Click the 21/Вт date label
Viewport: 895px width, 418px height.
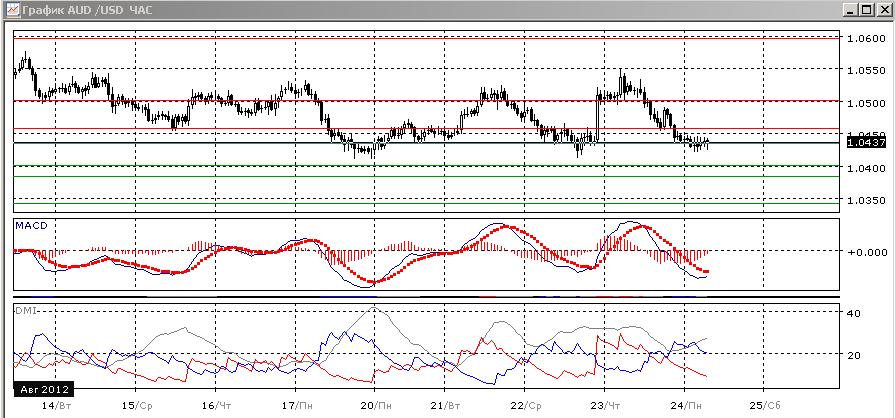pyautogui.click(x=445, y=405)
